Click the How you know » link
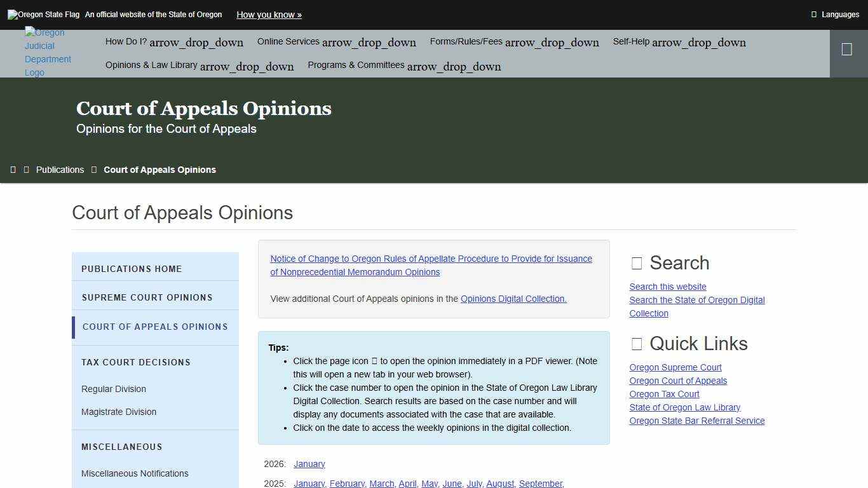868x488 pixels. pyautogui.click(x=269, y=15)
